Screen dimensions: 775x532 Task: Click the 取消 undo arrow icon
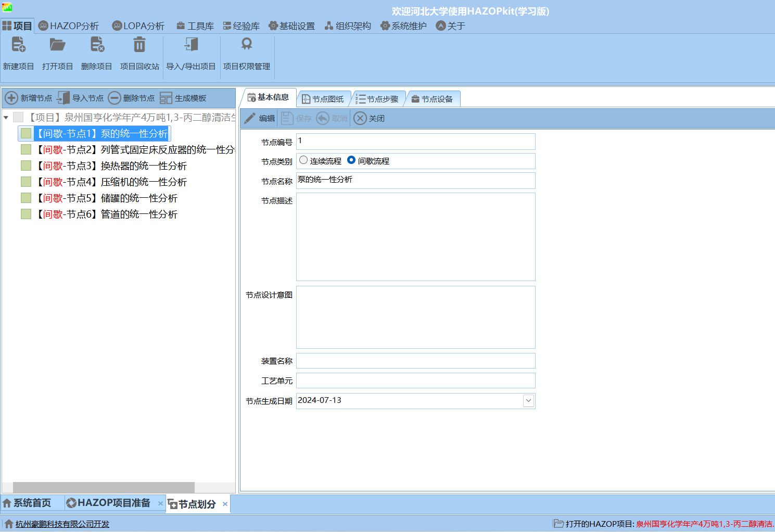(323, 119)
